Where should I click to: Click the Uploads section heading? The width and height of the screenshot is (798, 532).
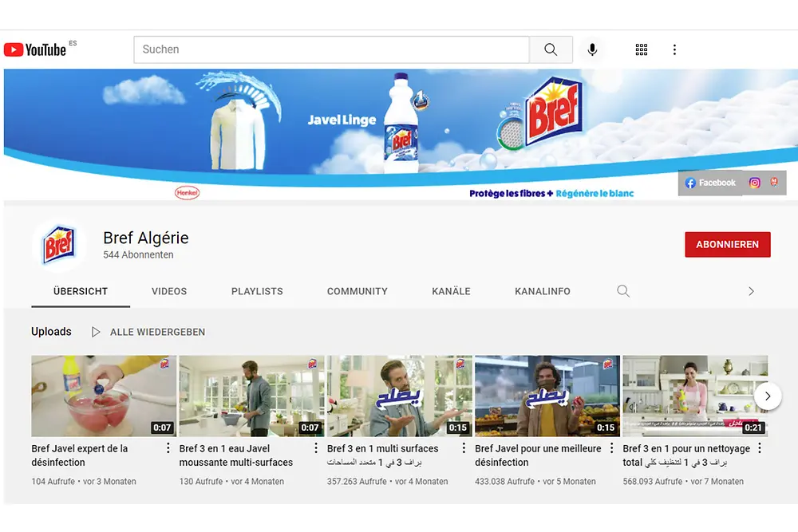(51, 332)
